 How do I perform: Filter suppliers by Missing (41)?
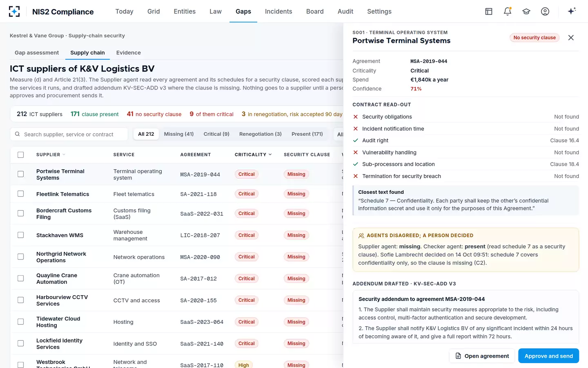pos(179,134)
